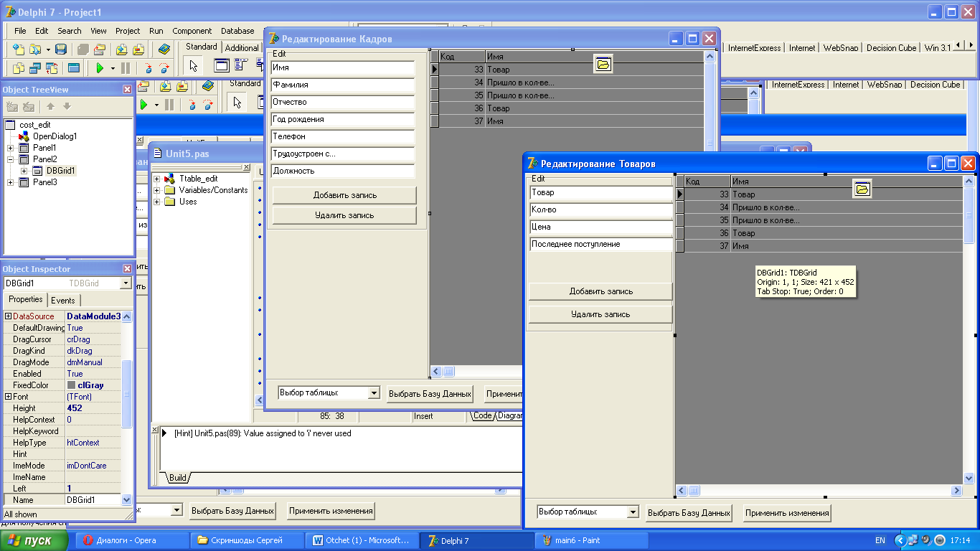Click the Телефон field in Редактирование Кадров
The image size is (980, 551).
click(x=343, y=136)
